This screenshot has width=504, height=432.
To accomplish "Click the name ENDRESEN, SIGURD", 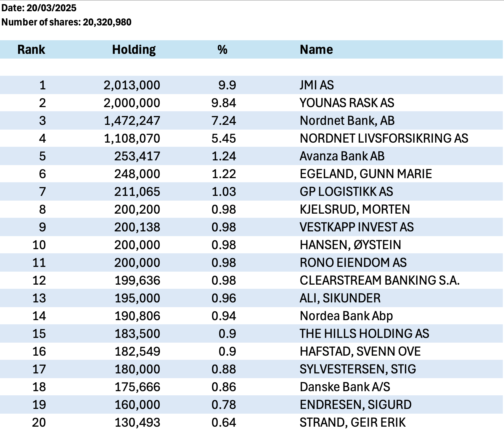I will point(355,405).
